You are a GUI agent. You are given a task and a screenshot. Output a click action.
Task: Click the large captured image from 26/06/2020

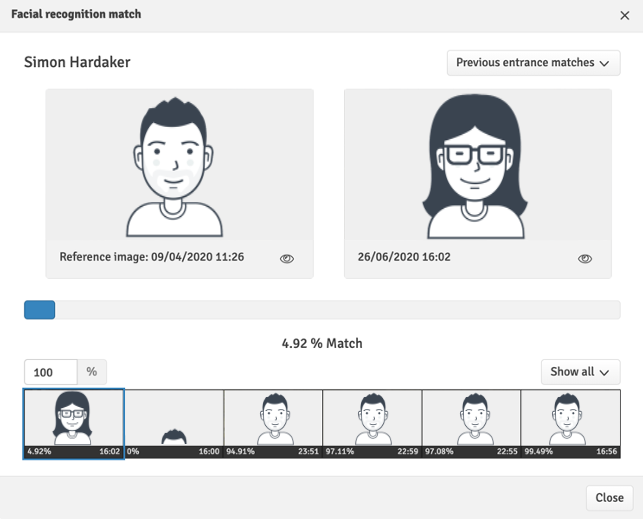pos(478,165)
